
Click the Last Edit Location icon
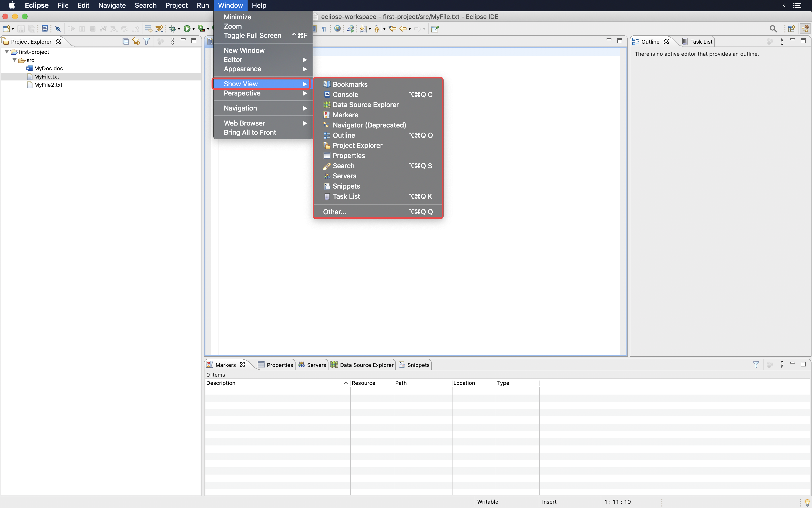click(392, 29)
